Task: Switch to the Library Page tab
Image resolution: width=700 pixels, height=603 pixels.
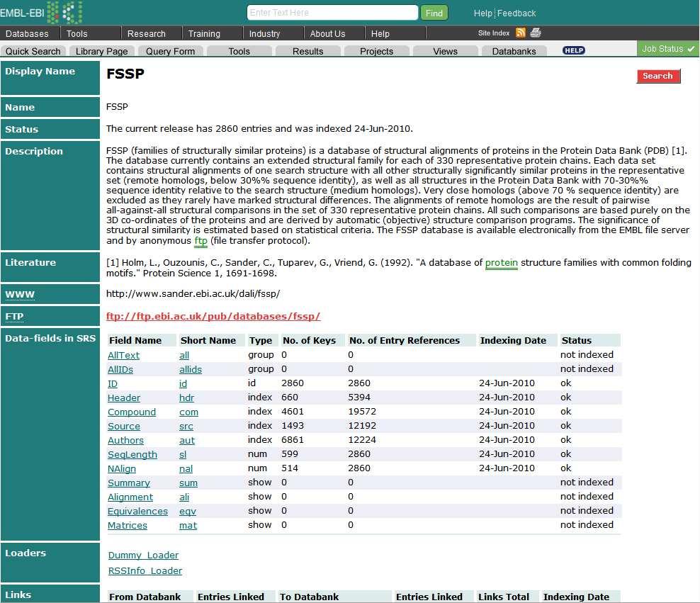Action: pyautogui.click(x=102, y=51)
